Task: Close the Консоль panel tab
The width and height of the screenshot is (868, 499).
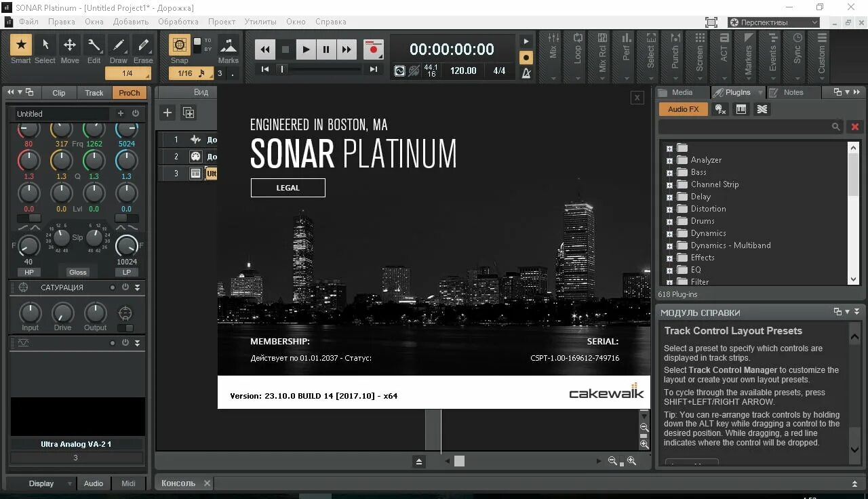Action: 208,483
